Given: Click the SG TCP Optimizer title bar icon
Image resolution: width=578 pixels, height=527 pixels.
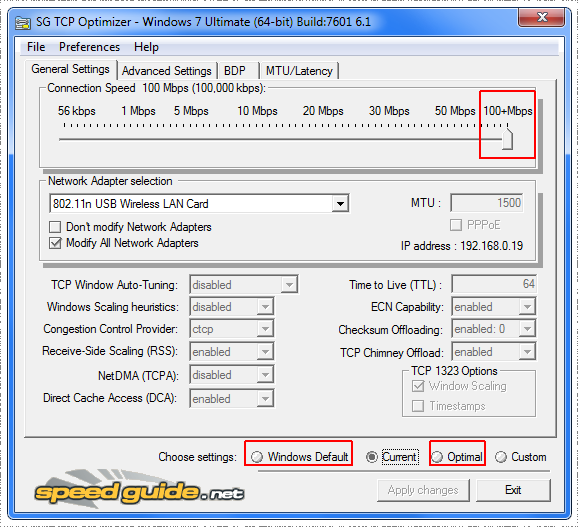Looking at the screenshot, I should 22,23.
